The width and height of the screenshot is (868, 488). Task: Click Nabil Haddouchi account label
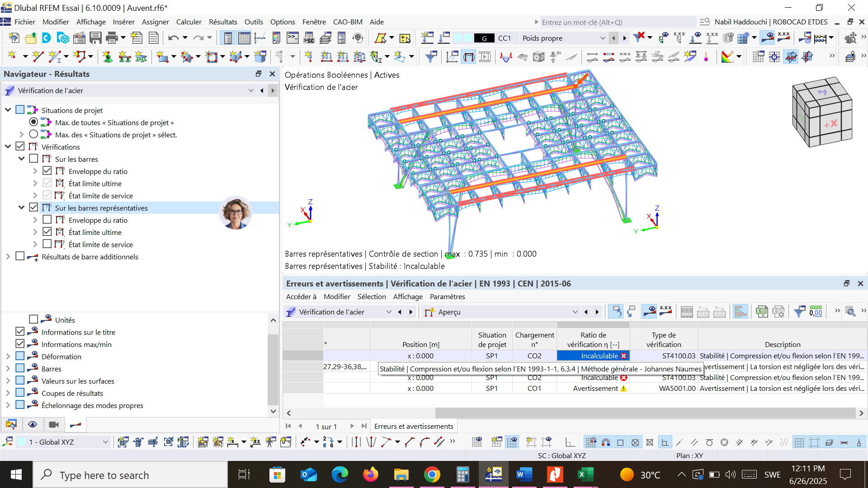click(771, 22)
